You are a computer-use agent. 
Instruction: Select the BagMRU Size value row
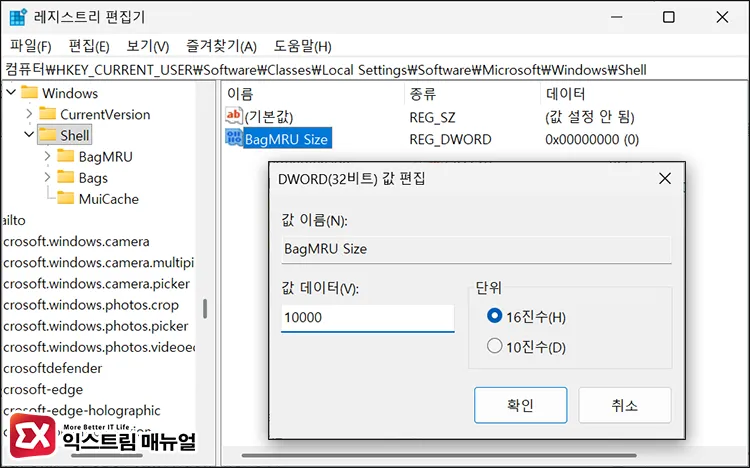[x=287, y=139]
